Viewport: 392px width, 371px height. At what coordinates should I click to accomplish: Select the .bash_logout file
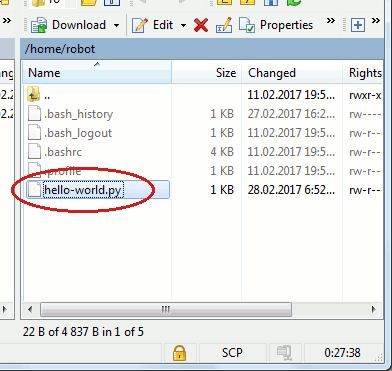coord(78,133)
